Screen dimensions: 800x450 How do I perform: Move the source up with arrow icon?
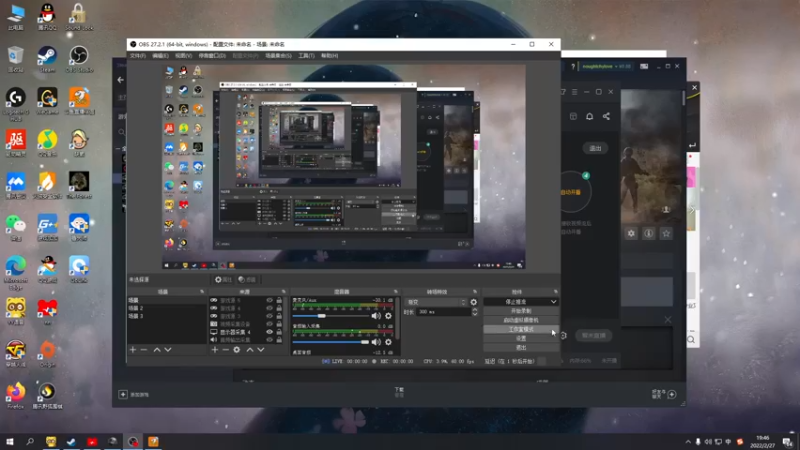tap(250, 349)
